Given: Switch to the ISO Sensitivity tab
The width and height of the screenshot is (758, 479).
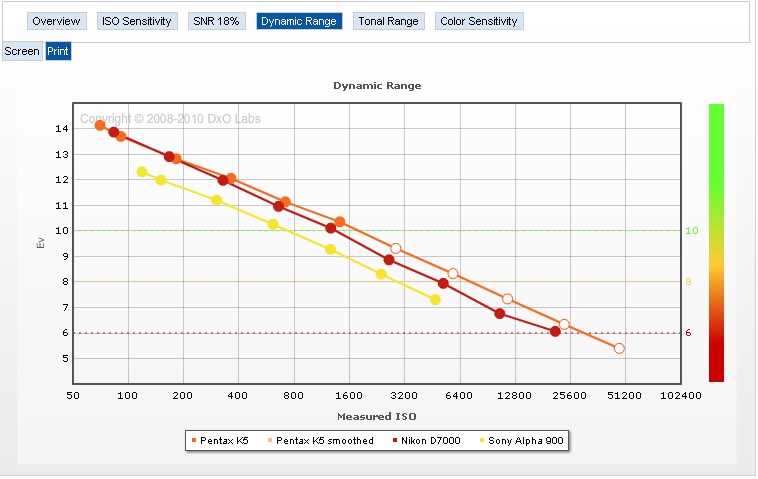Looking at the screenshot, I should (x=137, y=21).
